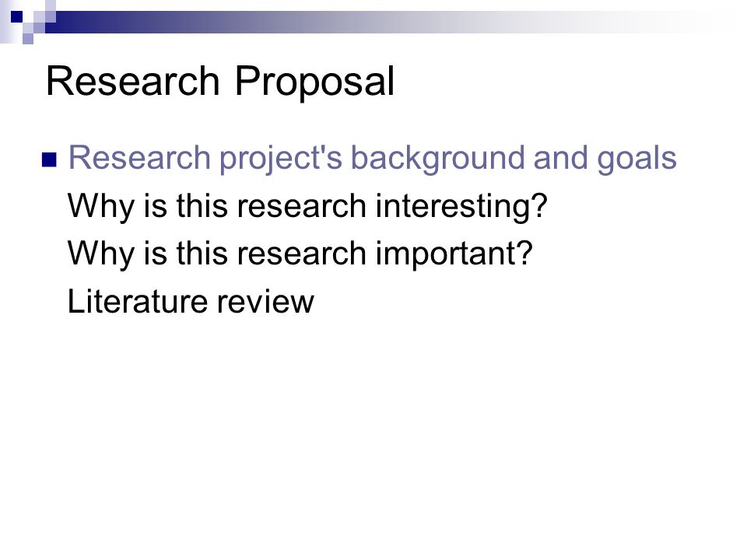The image size is (747, 560).
Task: Click the word 'review'
Action: (265, 301)
